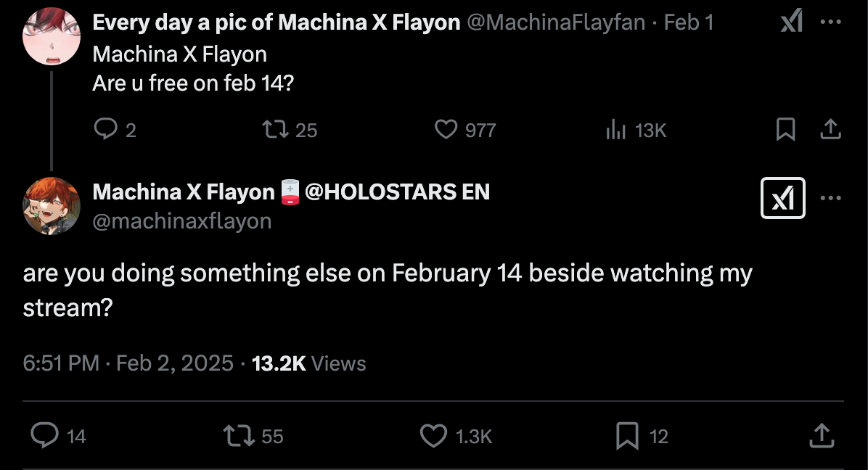Bookmark Flayon's tweet with 12 bookmarks

click(626, 436)
